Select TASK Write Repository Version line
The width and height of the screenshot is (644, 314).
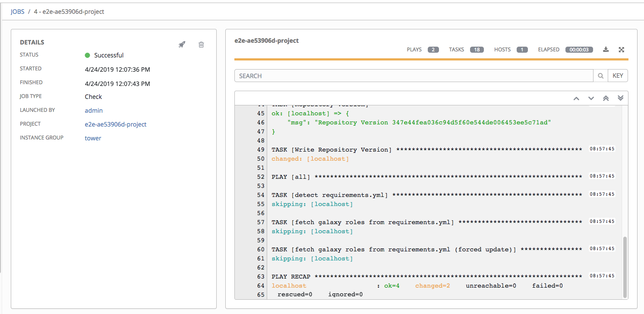(426, 150)
